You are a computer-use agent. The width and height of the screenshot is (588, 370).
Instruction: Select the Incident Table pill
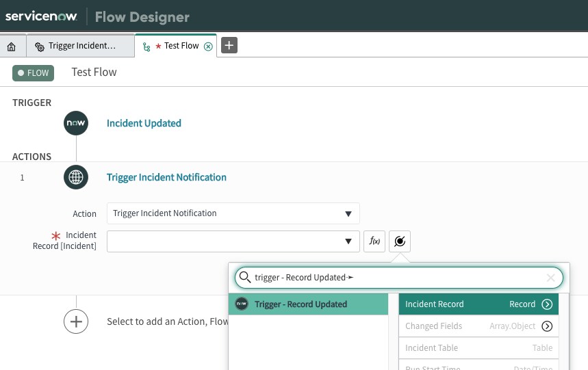pyautogui.click(x=478, y=348)
